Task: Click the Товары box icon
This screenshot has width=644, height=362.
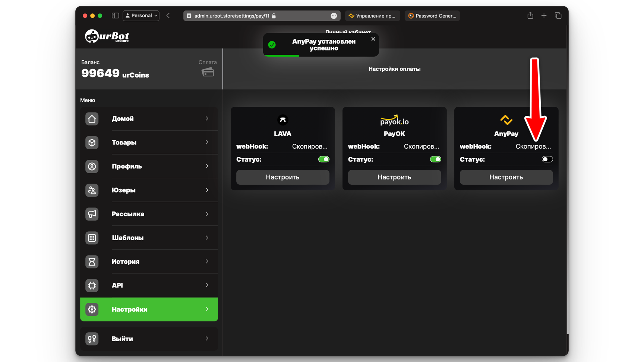Action: (x=92, y=143)
